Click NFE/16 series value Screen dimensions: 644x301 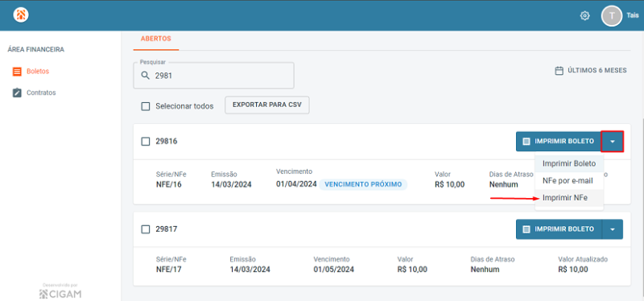click(x=169, y=185)
